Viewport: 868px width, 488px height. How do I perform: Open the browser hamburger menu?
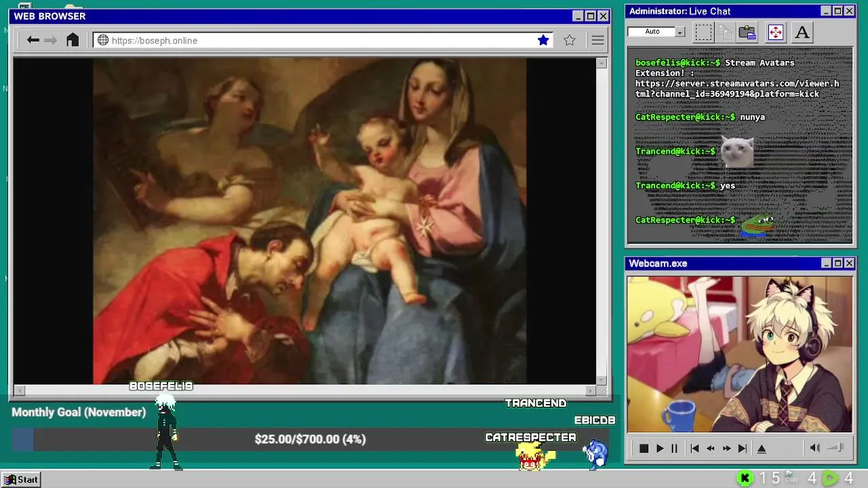(x=597, y=40)
